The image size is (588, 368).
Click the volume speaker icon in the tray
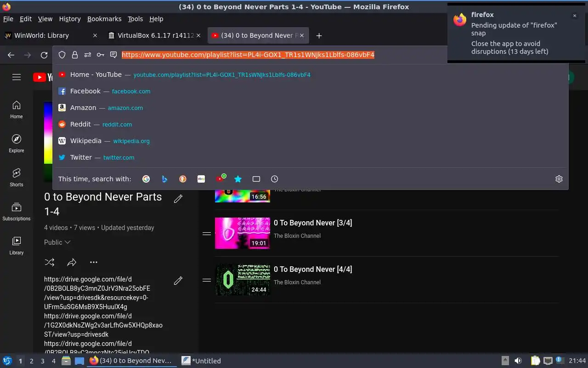[518, 361]
